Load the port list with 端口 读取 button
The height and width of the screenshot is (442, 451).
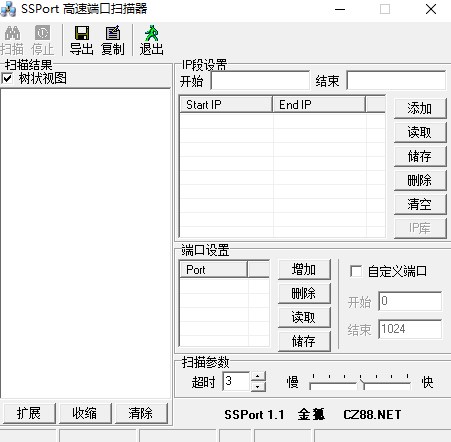[x=304, y=317]
